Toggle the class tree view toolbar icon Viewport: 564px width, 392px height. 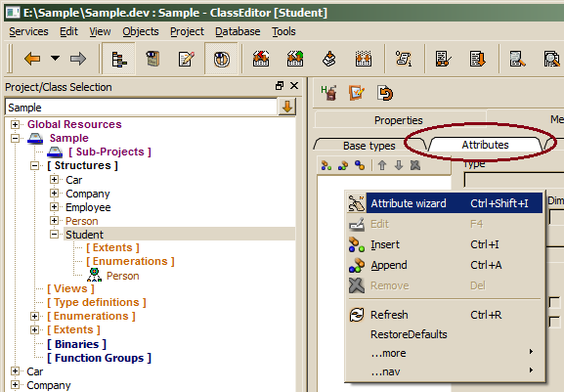click(118, 59)
